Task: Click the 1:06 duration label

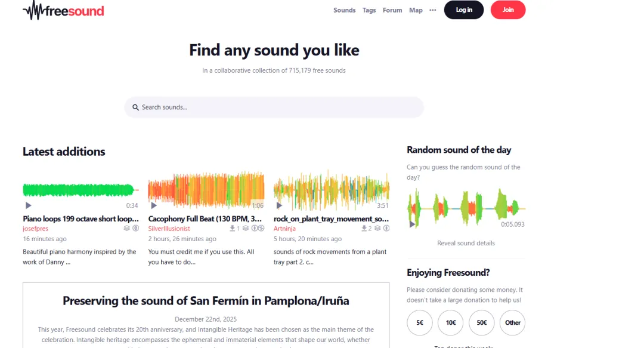Action: tap(258, 205)
